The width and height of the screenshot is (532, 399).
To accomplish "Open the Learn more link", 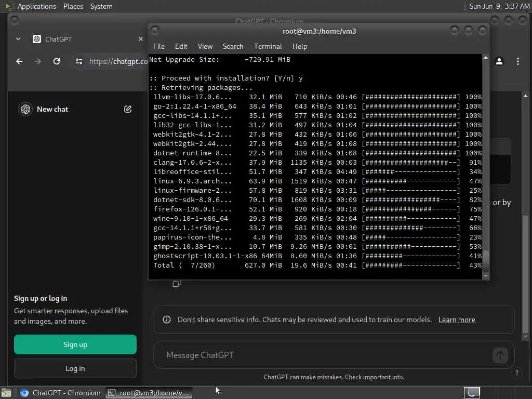I will pos(457,320).
